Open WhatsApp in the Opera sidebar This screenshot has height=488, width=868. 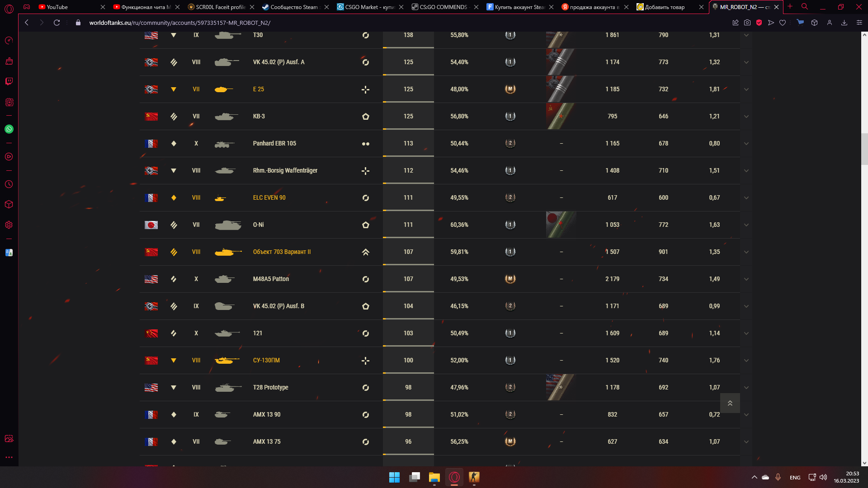tap(9, 129)
